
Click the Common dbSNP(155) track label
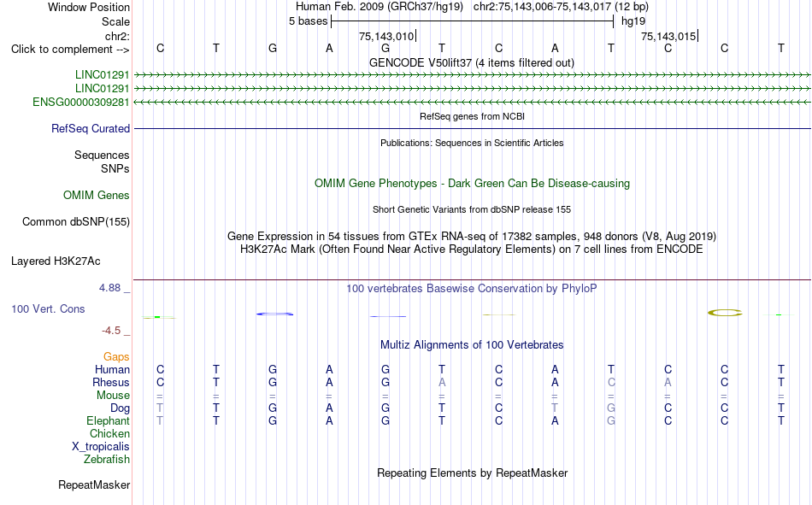(76, 221)
